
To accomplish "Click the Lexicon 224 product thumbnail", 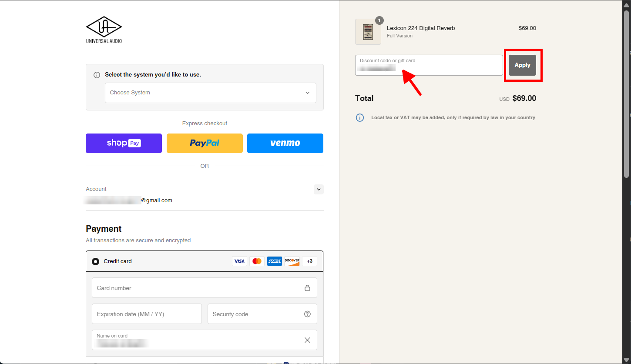I will click(368, 32).
